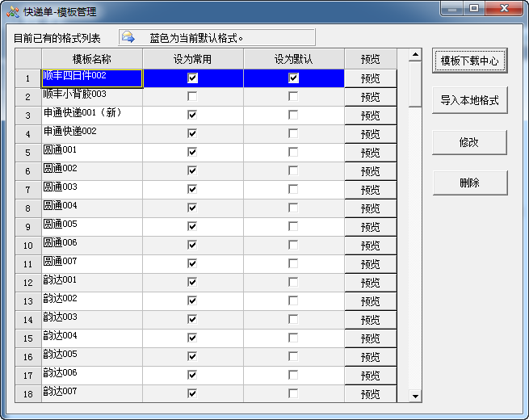Click the 蓝色为当前默认格式 note box

coord(216,37)
